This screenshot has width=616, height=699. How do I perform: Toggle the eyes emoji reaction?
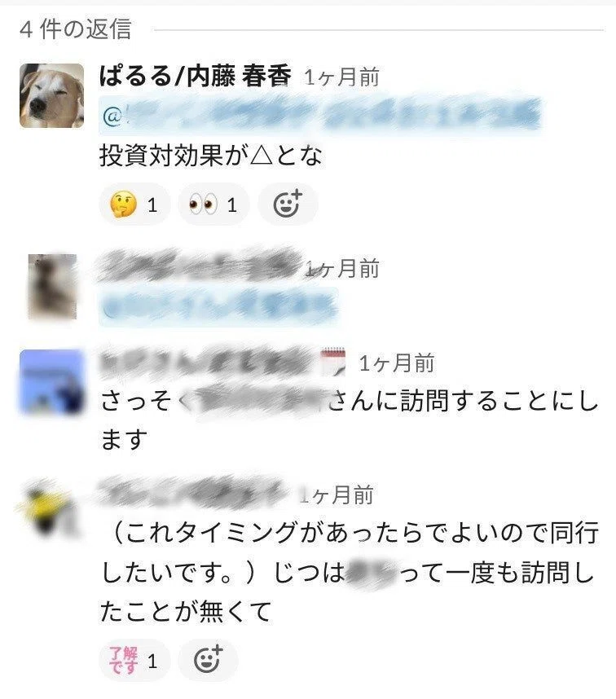click(x=213, y=204)
